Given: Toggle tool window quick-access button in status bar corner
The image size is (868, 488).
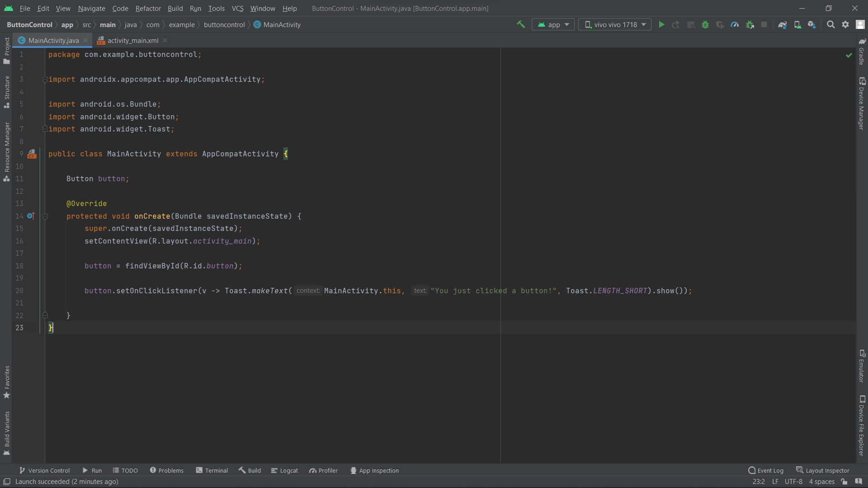Looking at the screenshot, I should point(7,482).
